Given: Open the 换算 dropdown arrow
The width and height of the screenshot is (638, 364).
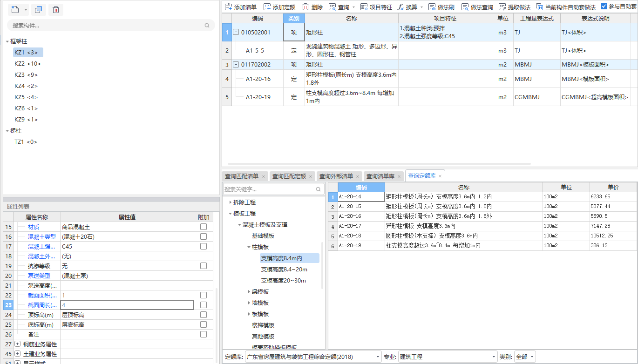Looking at the screenshot, I should pyautogui.click(x=421, y=7).
